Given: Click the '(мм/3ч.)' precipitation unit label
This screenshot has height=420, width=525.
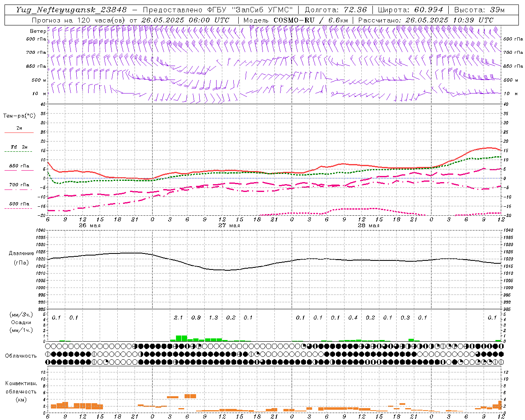Looking at the screenshot, I should point(21,315).
